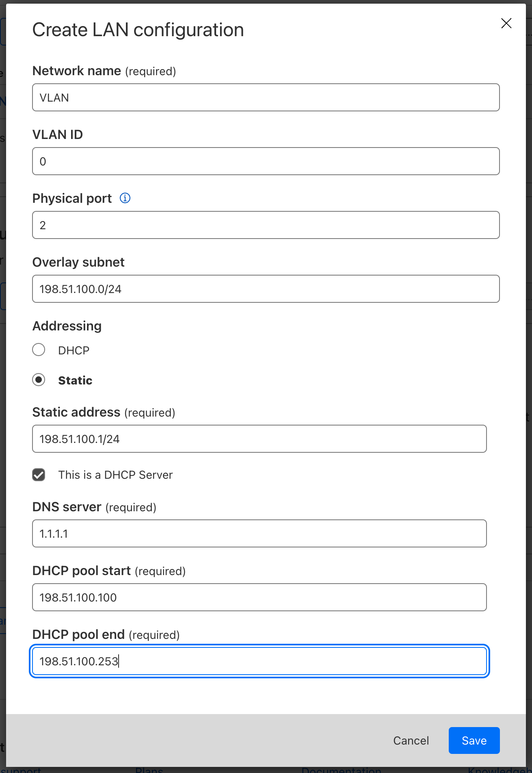Select the Overlay subnet field
Screen dimensions: 532x773
(266, 289)
